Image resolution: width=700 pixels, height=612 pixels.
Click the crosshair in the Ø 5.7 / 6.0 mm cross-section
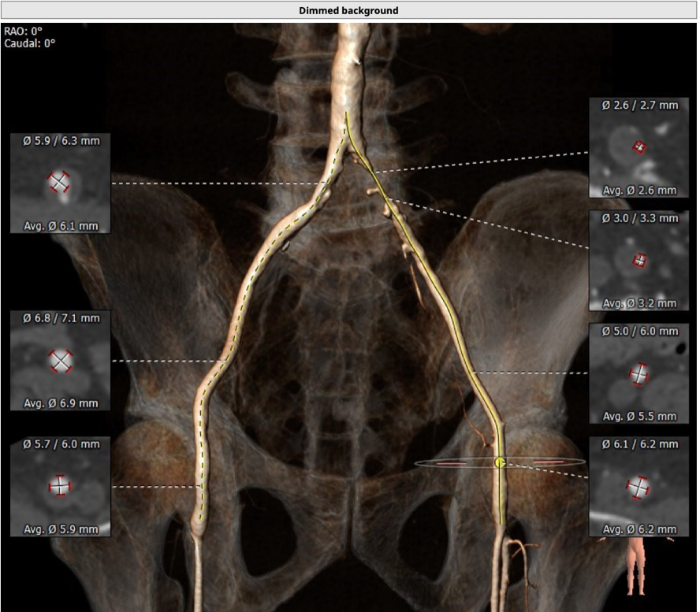[60, 486]
